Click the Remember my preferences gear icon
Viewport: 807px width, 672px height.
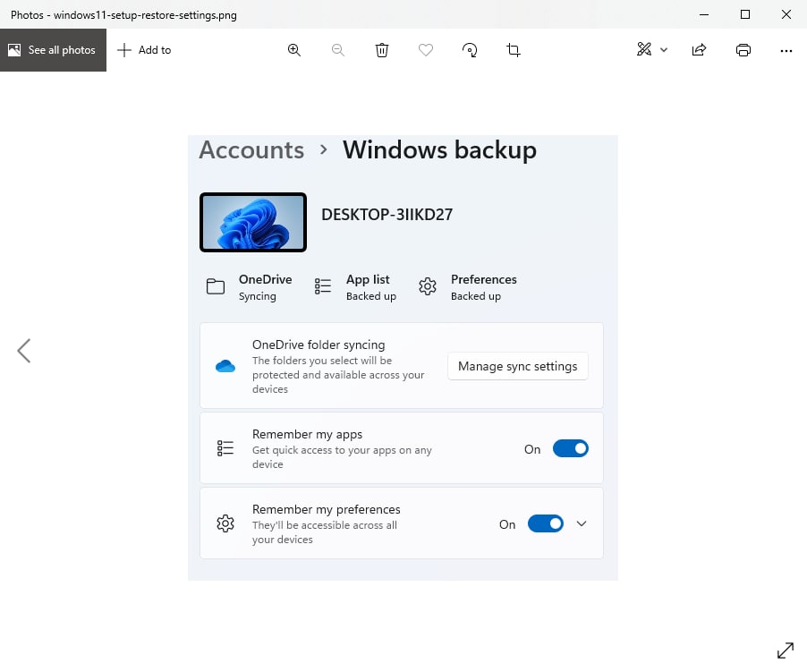coord(225,523)
